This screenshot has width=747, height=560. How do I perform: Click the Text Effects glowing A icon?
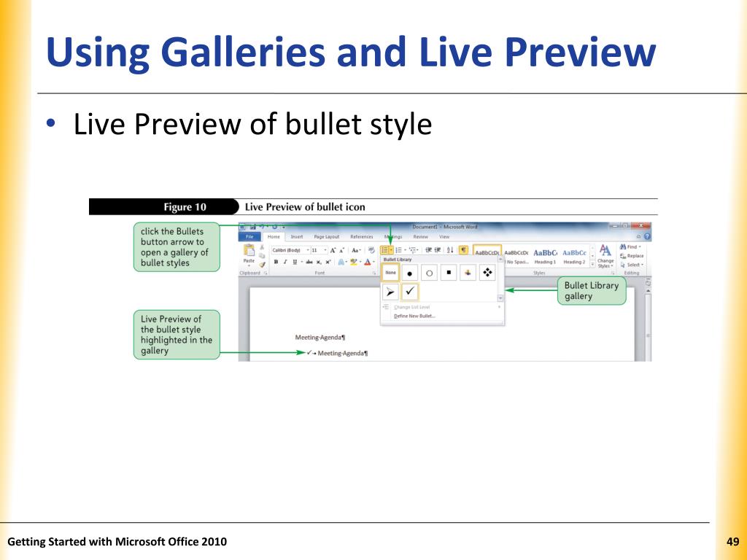point(341,262)
